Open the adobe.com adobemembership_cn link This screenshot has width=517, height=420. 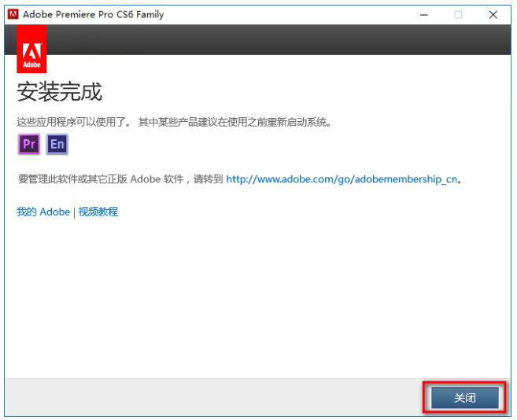pos(342,179)
